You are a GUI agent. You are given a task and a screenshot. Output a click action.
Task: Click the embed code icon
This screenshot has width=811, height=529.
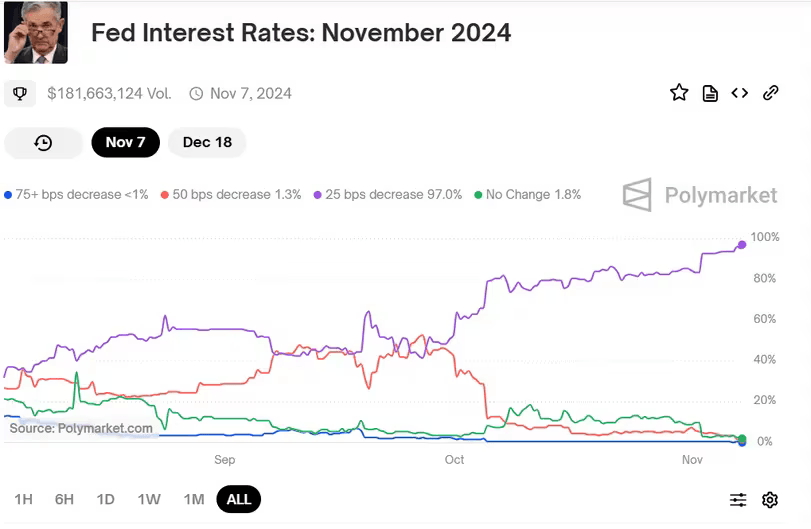[740, 93]
